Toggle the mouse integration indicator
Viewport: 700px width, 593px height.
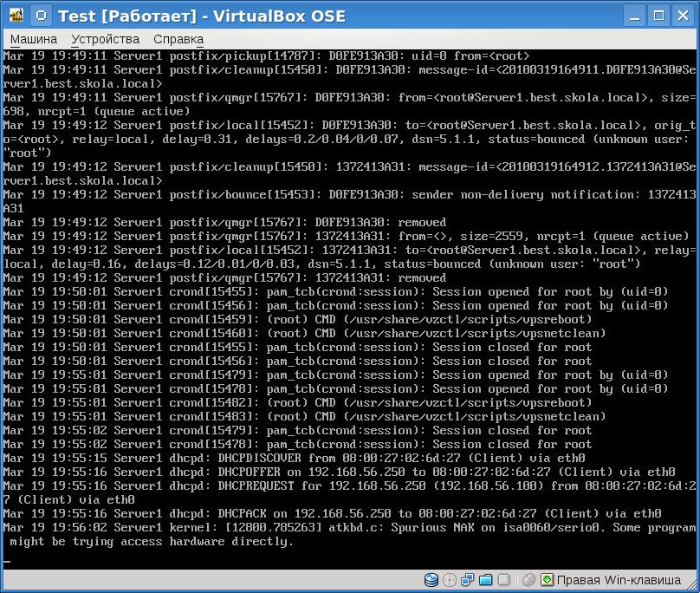528,580
